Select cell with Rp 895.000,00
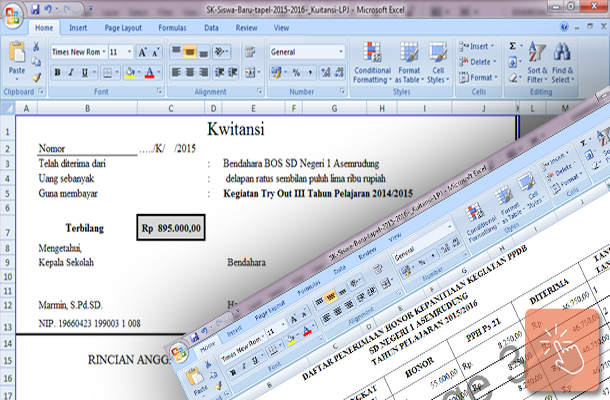 coord(171,228)
